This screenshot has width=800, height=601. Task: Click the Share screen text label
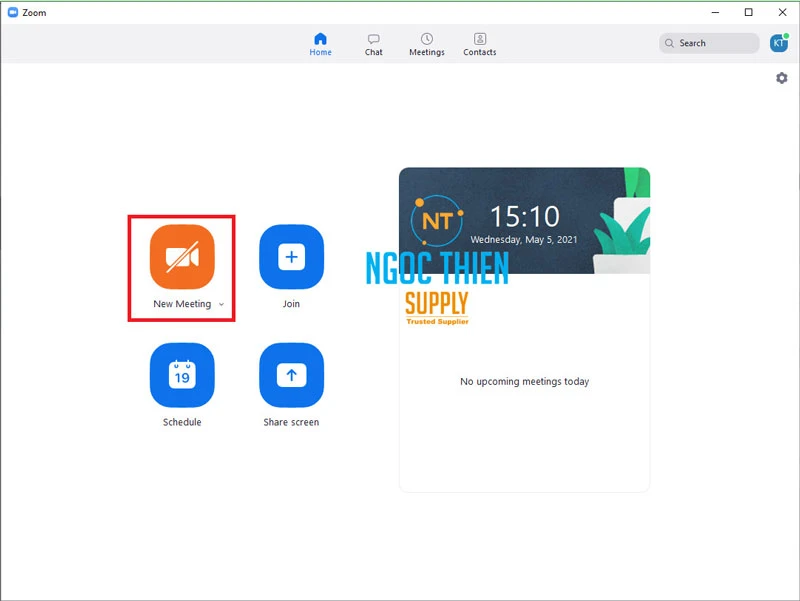(x=291, y=422)
